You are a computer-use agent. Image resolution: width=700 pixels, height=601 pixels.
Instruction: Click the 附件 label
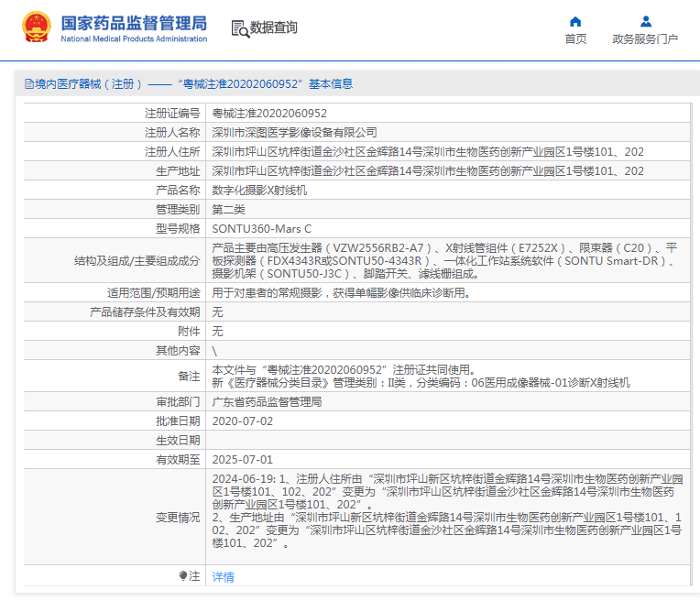coord(189,332)
